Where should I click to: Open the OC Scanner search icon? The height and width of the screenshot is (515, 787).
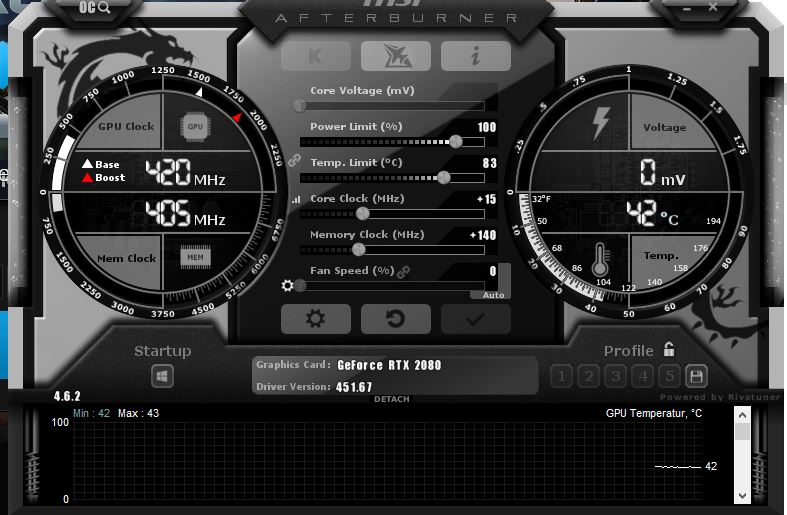click(x=94, y=8)
